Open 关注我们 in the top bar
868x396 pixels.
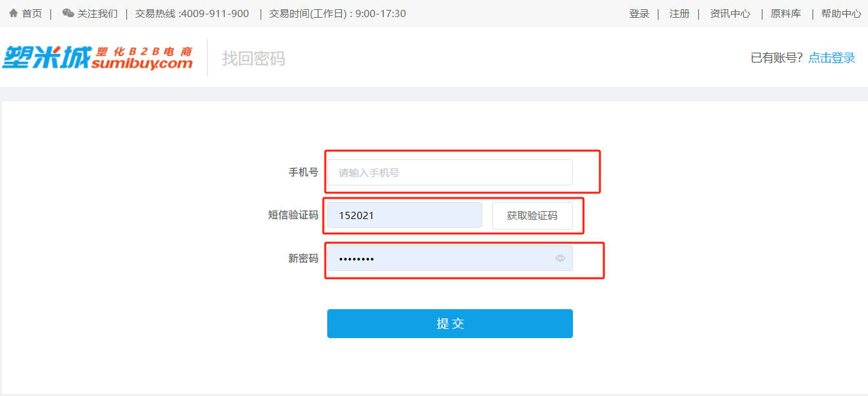(x=97, y=14)
